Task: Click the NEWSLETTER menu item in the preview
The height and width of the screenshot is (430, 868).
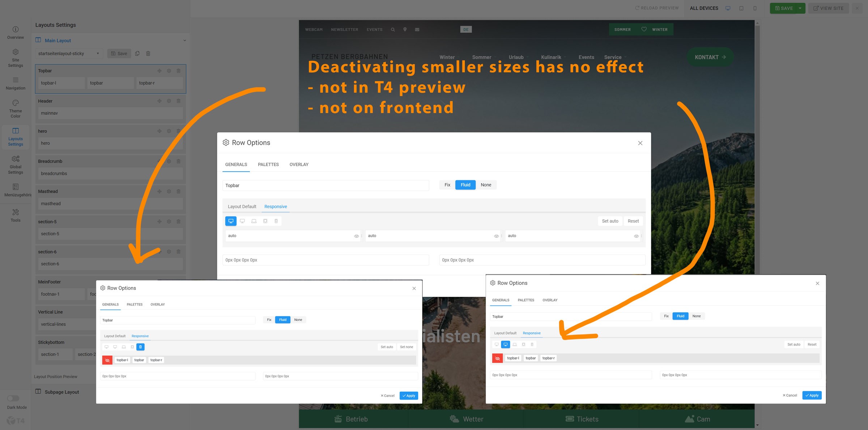Action: [x=344, y=30]
